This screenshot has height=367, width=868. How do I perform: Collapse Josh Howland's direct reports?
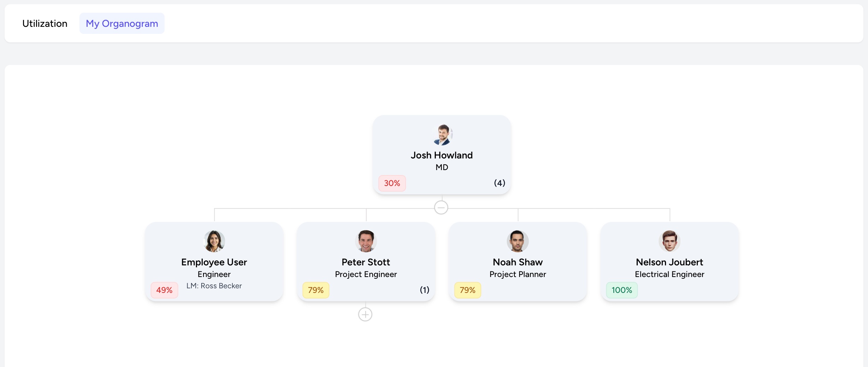click(441, 207)
